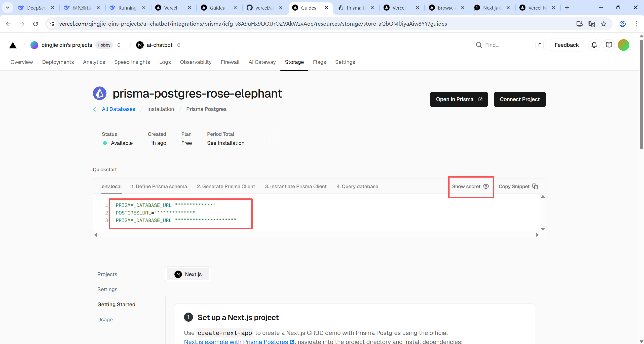The width and height of the screenshot is (644, 344).
Task: Click the Connect Project button
Action: pyautogui.click(x=520, y=99)
